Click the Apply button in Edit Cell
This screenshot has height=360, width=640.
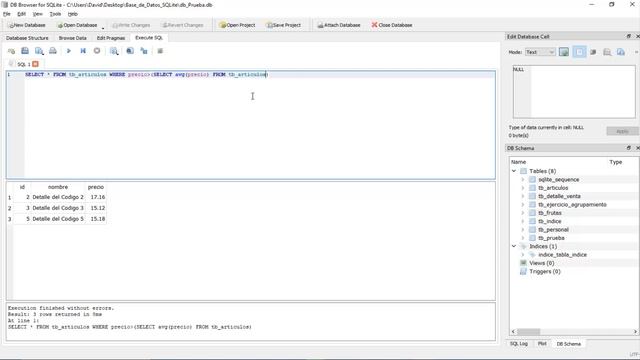[x=622, y=131]
